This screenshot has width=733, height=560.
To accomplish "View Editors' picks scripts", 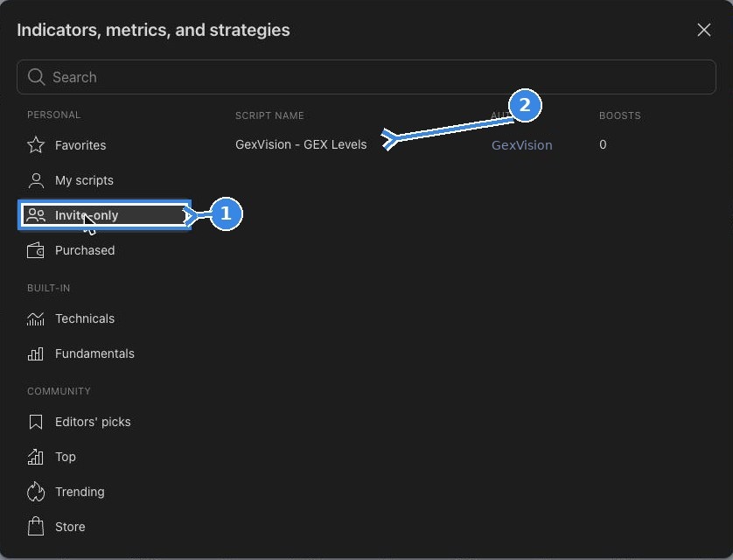I will (104, 422).
